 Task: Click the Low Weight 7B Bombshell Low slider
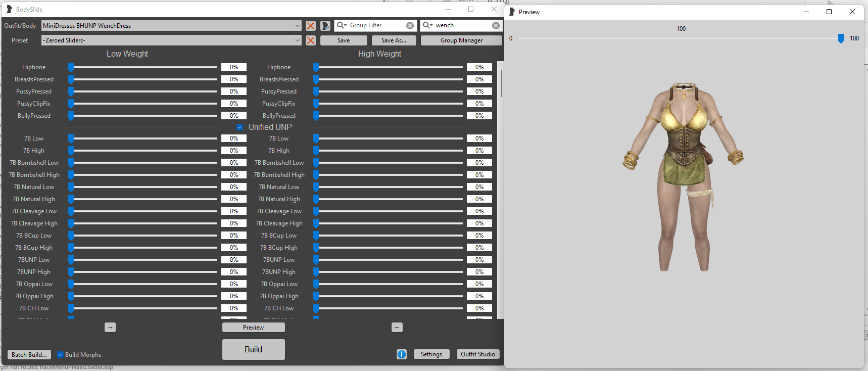pos(143,163)
